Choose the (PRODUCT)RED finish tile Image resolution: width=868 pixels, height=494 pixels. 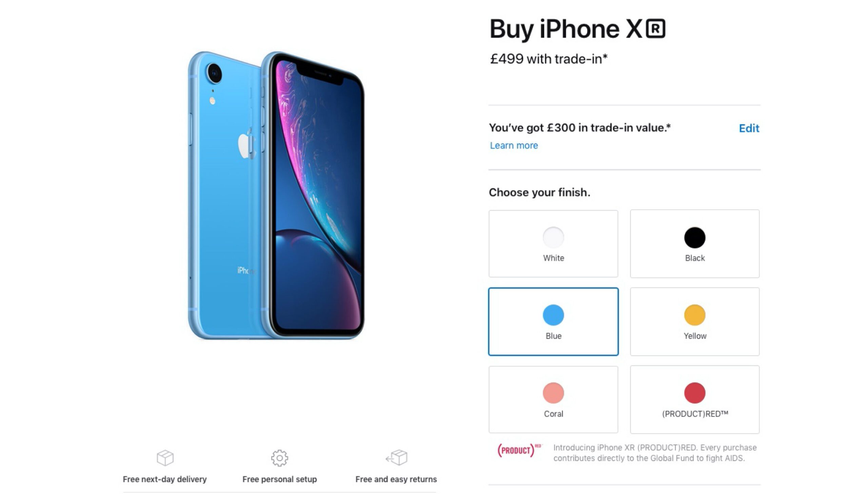pos(694,399)
